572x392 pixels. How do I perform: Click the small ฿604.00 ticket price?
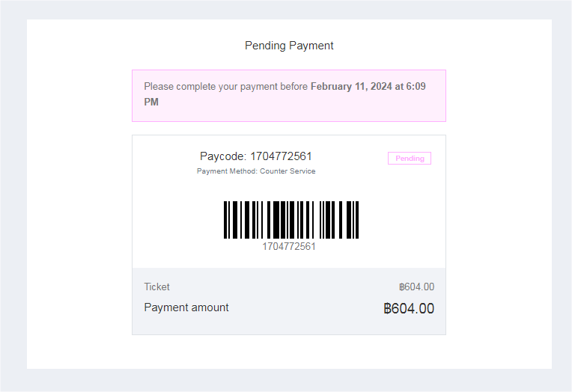coord(416,287)
